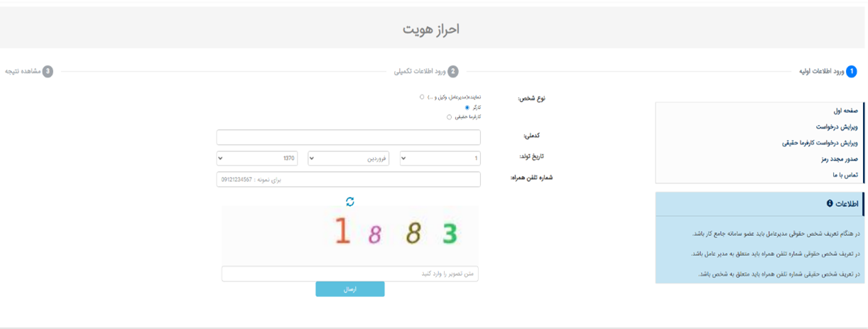Open ویرایش درخواست کارفرما حقیقی link

pos(820,143)
